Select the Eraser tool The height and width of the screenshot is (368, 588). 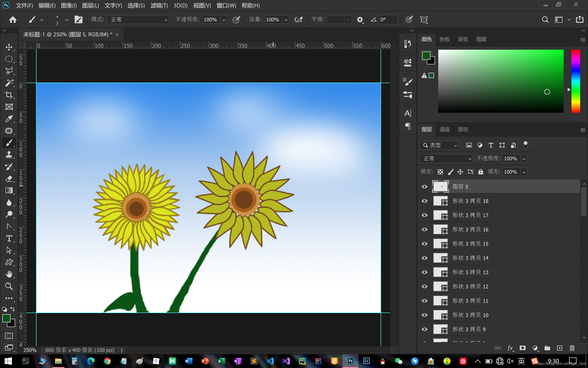(x=9, y=179)
